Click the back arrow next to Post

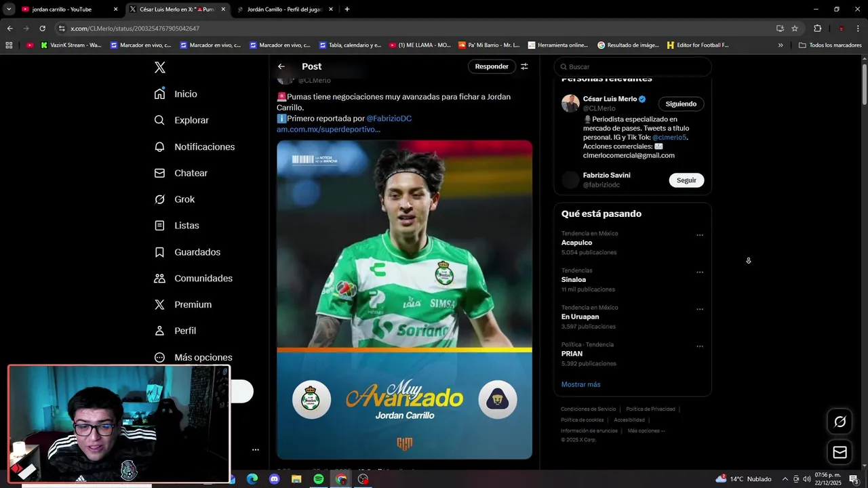(281, 66)
